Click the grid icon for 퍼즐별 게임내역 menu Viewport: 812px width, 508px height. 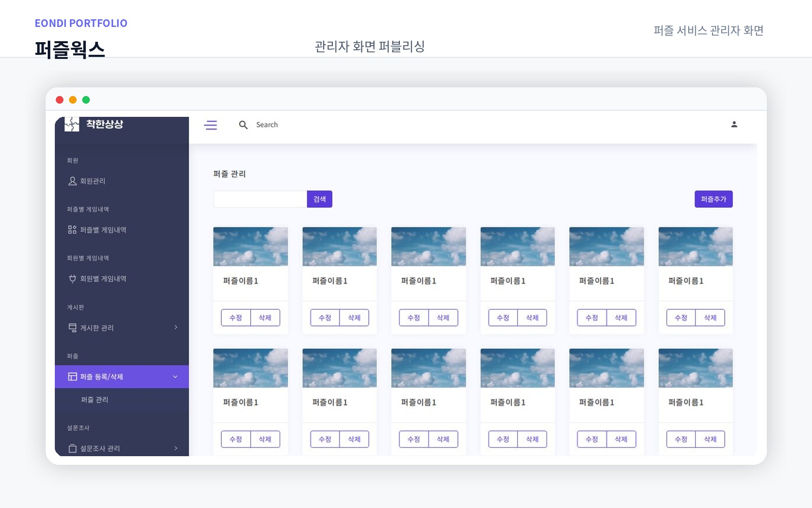[x=73, y=230]
